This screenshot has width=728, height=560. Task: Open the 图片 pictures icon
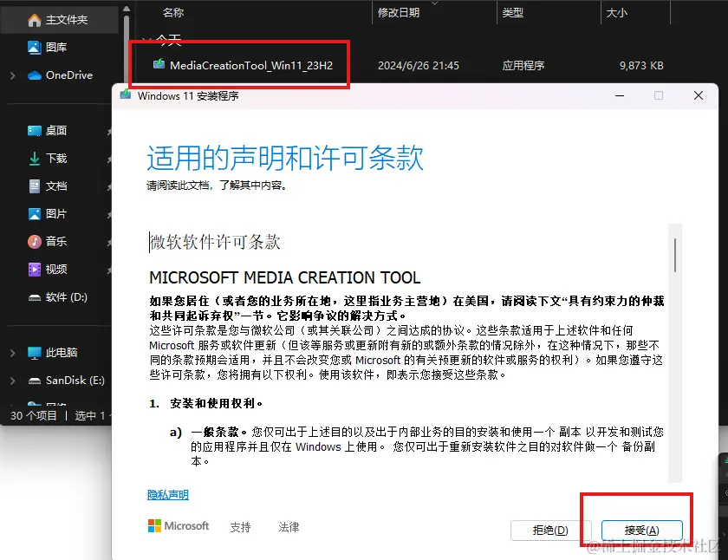coord(35,214)
